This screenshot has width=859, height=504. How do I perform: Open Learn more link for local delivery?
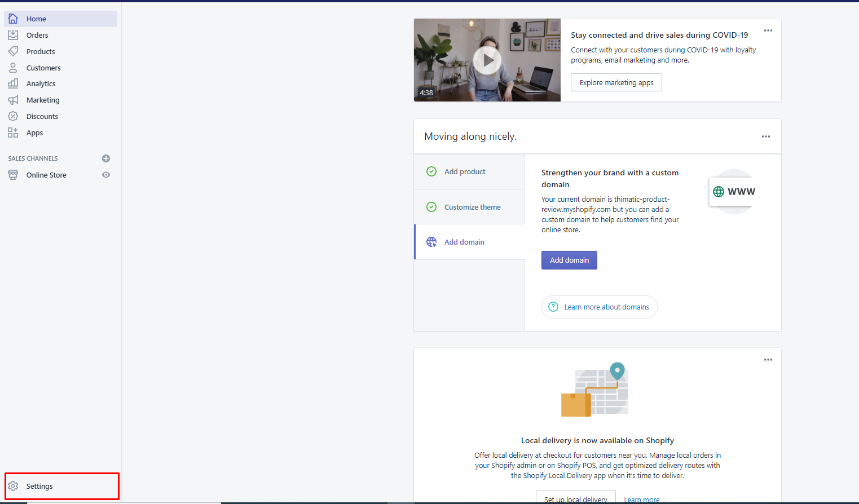(642, 499)
